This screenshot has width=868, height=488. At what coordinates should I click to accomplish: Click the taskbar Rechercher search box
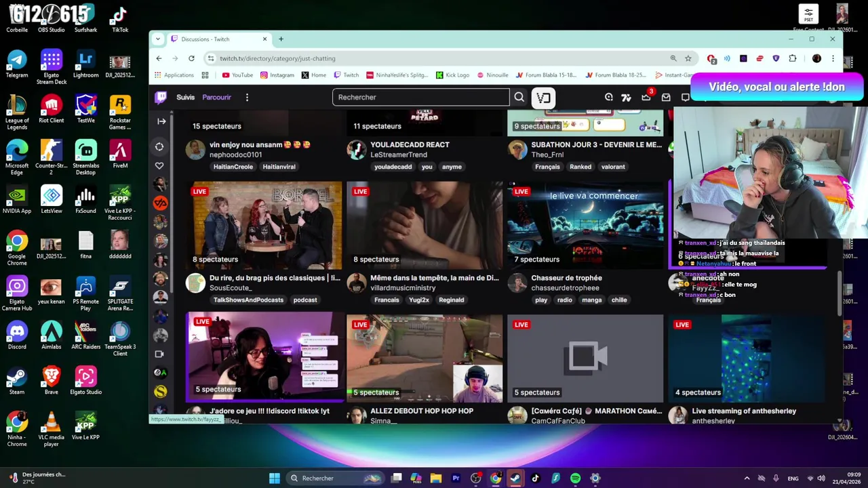coord(335,479)
